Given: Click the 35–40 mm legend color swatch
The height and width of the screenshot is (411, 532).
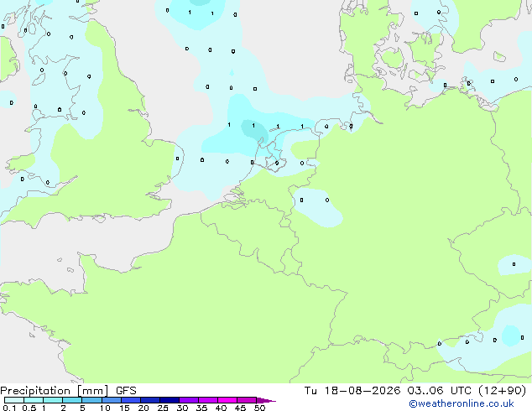Looking at the screenshot, I should pyautogui.click(x=208, y=400).
